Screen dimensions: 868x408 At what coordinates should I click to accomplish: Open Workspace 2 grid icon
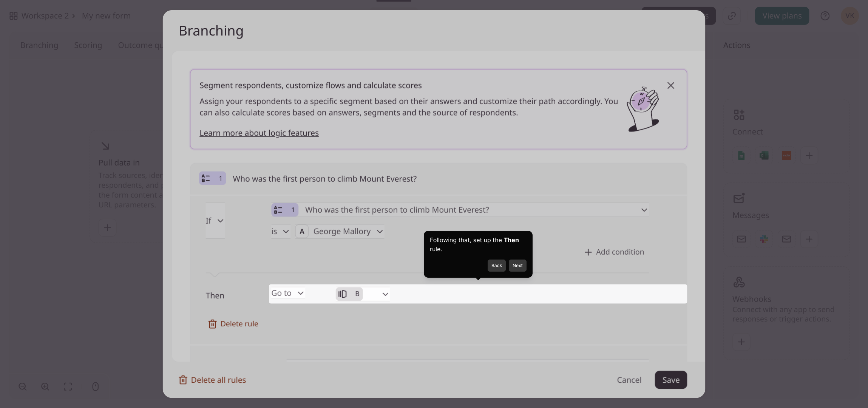coord(14,16)
